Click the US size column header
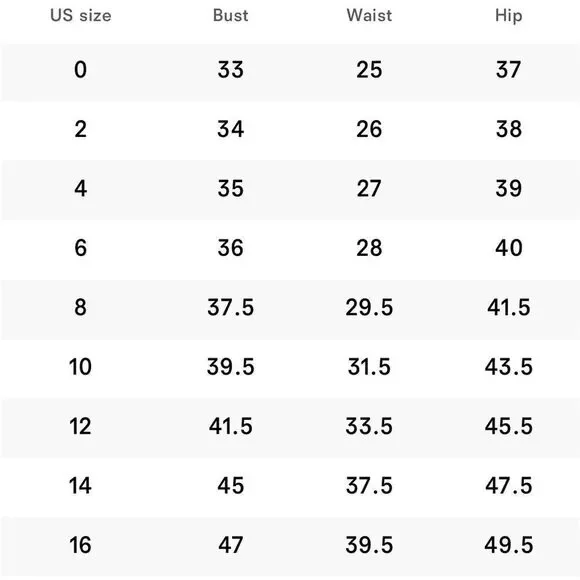The image size is (580, 580). (81, 16)
